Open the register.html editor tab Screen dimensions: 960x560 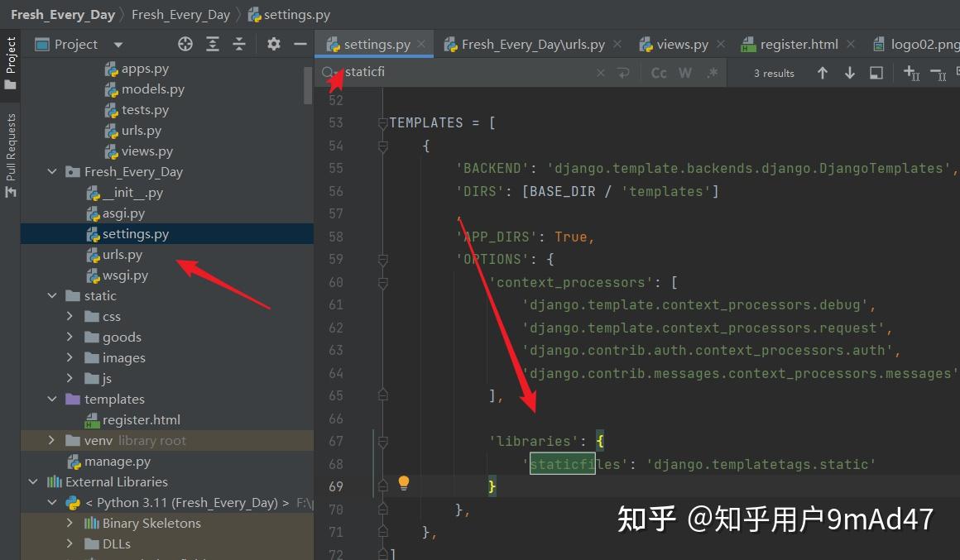pos(799,43)
